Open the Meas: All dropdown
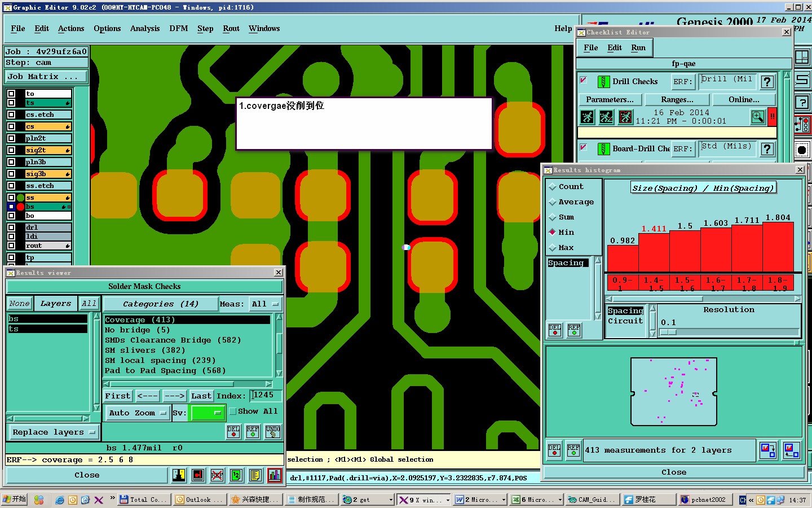Viewport: 812px width, 508px height. point(265,304)
